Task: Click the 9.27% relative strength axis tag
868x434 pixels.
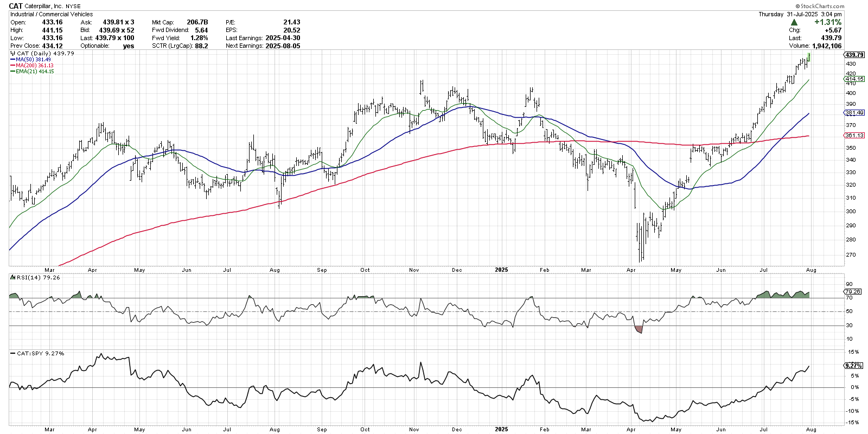Action: coord(853,366)
